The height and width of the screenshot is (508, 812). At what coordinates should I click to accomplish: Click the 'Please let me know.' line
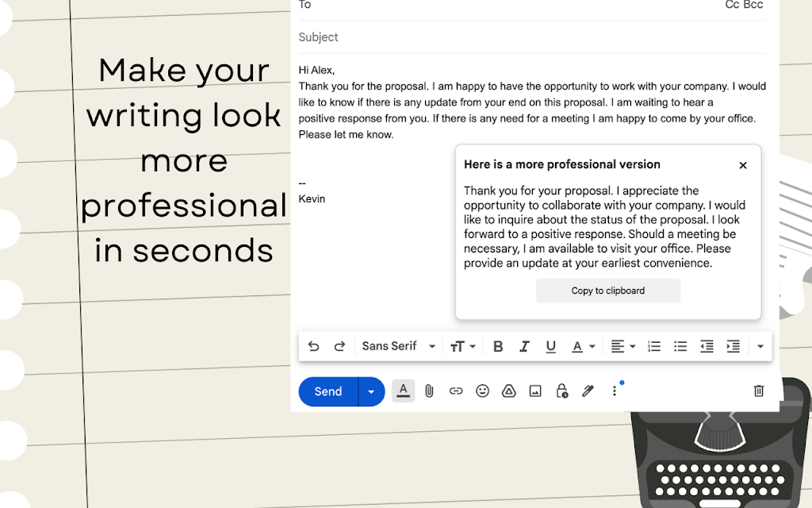(x=346, y=135)
